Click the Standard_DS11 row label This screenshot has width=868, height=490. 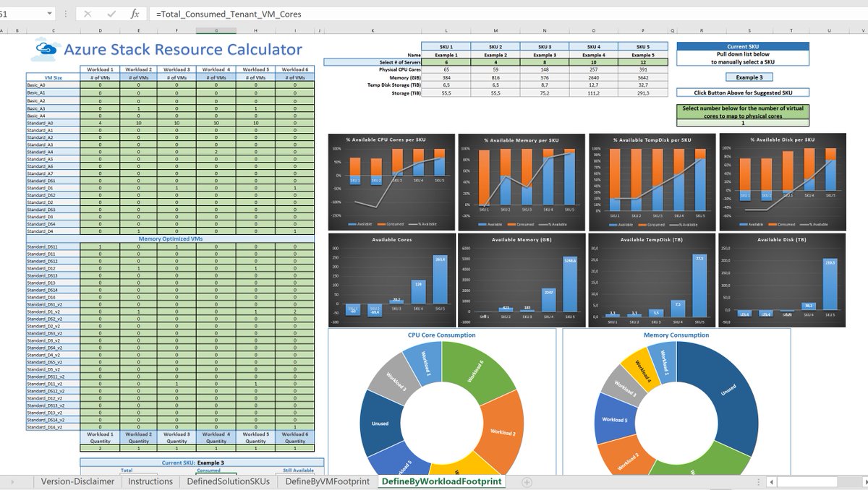point(53,246)
